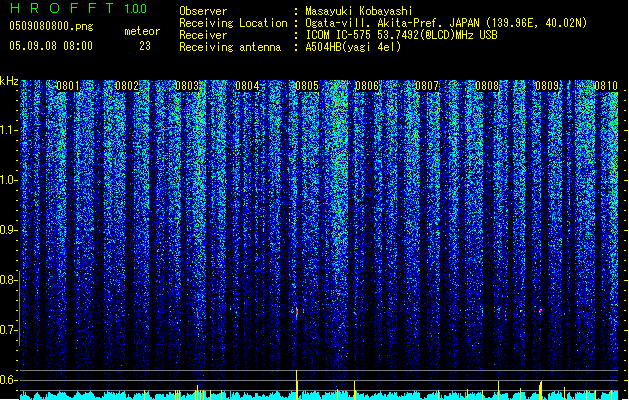Click the 0806 time marker
The image size is (629, 400).
click(x=367, y=86)
